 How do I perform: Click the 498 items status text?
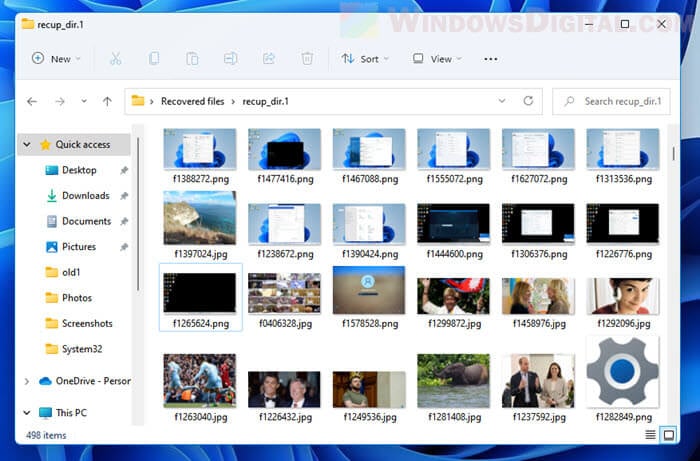pos(46,435)
